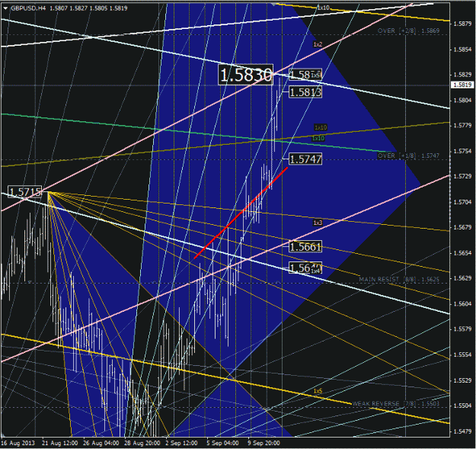The height and width of the screenshot is (449, 476).
Task: Click 1.5754 on the price axis
Action: click(462, 151)
